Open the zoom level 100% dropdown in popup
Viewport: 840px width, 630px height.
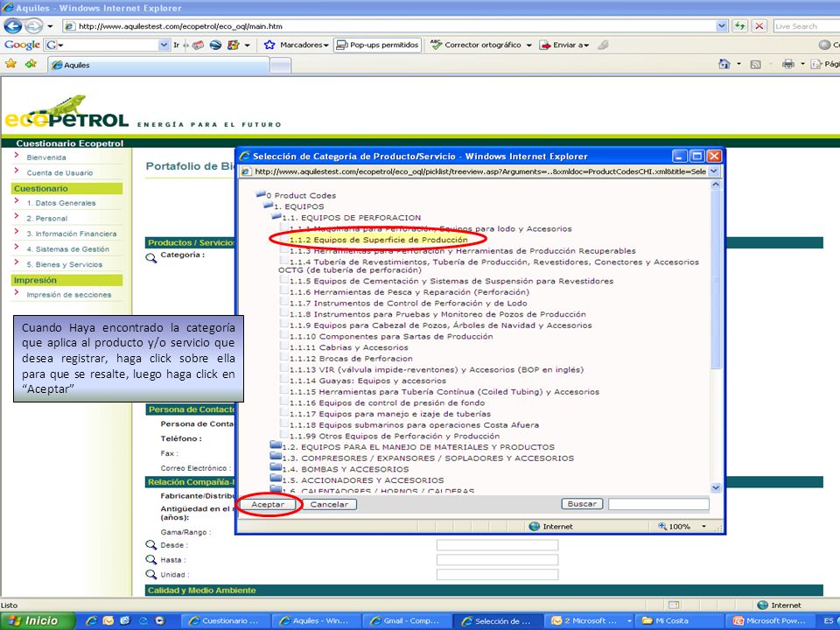pos(703,527)
